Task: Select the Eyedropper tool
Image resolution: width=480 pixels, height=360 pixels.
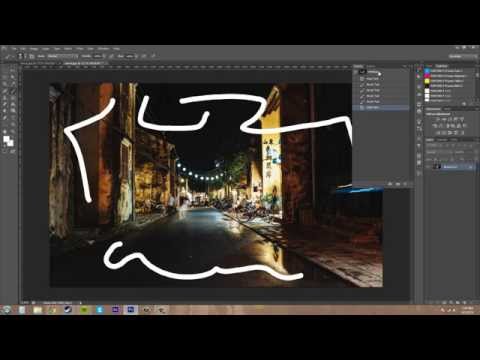Action: tap(13, 84)
